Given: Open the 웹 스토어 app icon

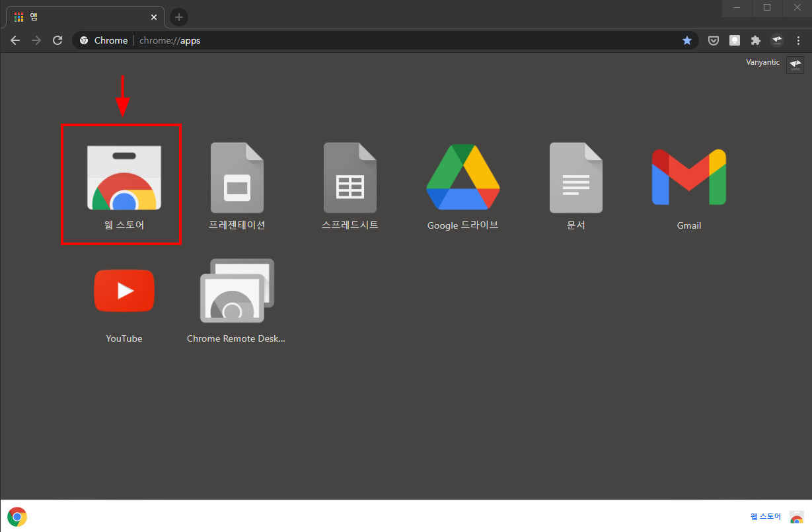Looking at the screenshot, I should coord(124,178).
